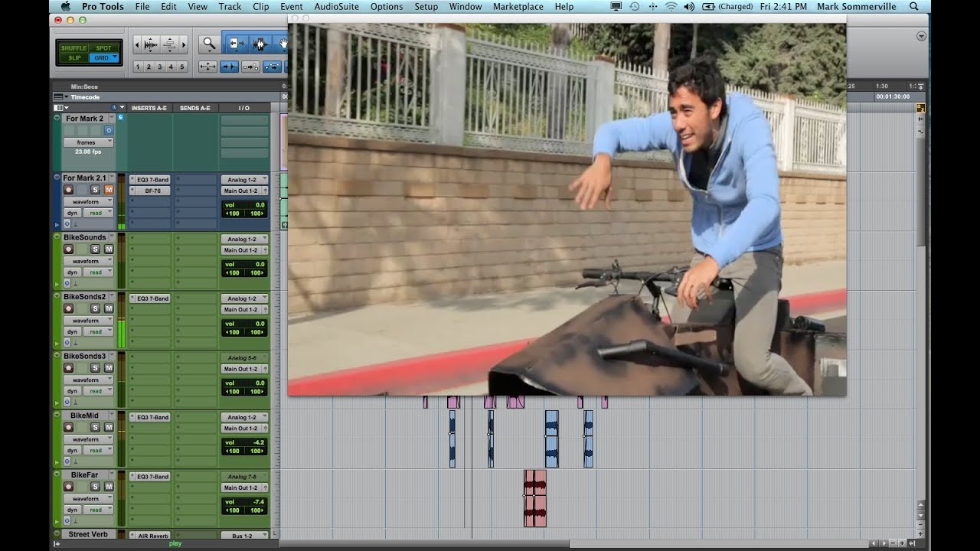Image resolution: width=980 pixels, height=551 pixels.
Task: Solo the BikeSounds track
Action: (96, 249)
